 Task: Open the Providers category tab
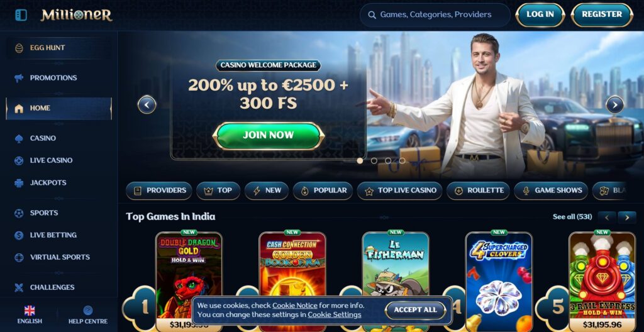(159, 191)
